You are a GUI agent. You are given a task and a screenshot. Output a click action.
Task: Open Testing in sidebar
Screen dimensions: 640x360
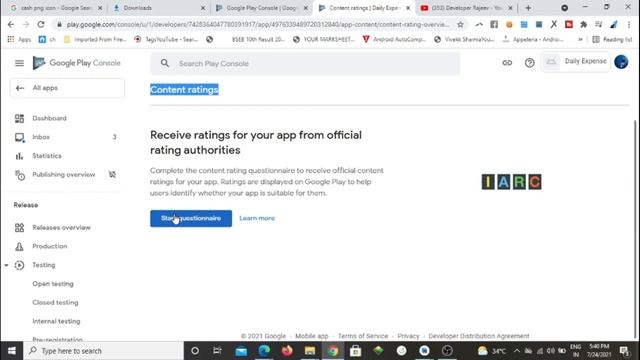coord(44,265)
